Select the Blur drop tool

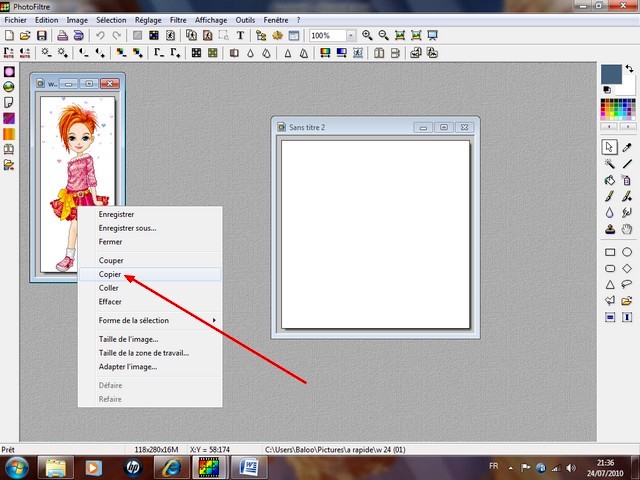pyautogui.click(x=610, y=213)
